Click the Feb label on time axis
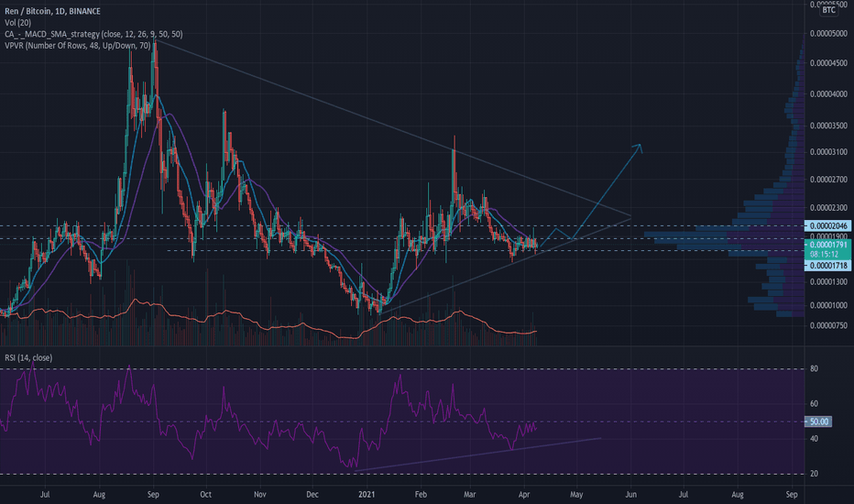Viewport: 854px width, 504px height. 421,495
